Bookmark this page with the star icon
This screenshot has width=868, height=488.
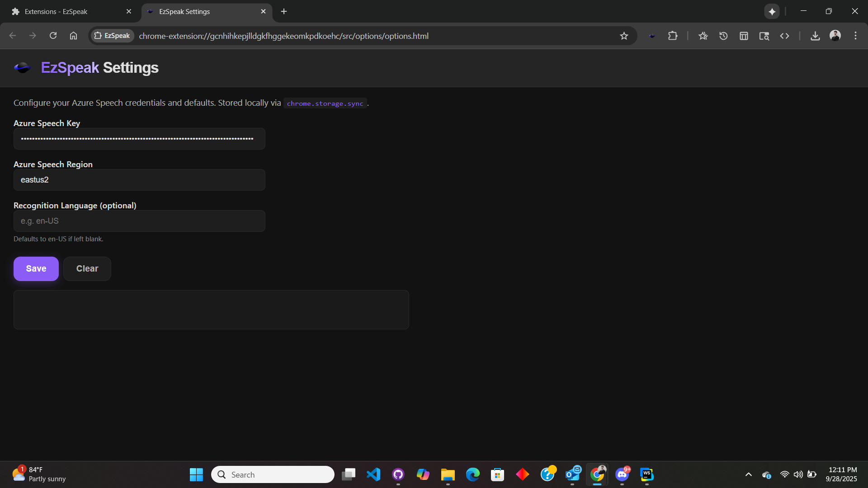click(624, 36)
